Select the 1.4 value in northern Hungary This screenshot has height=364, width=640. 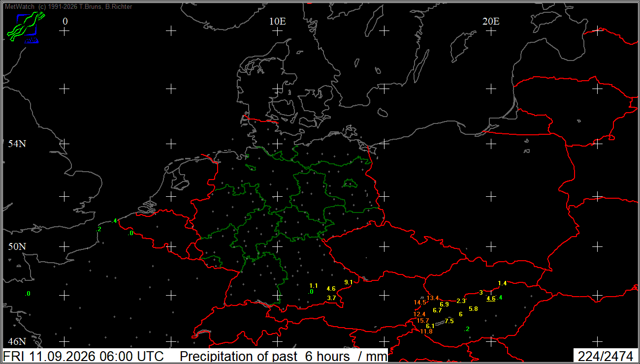[502, 283]
